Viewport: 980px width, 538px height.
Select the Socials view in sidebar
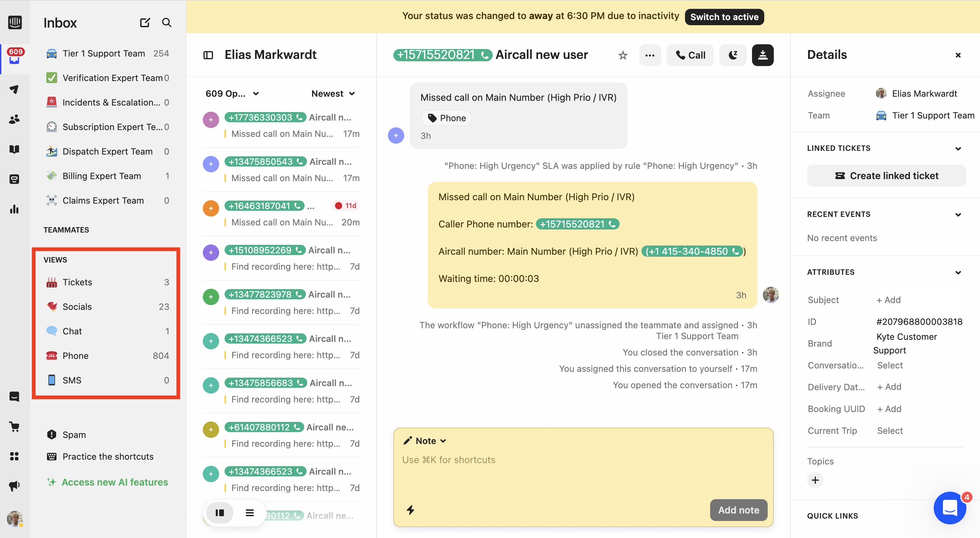point(78,307)
